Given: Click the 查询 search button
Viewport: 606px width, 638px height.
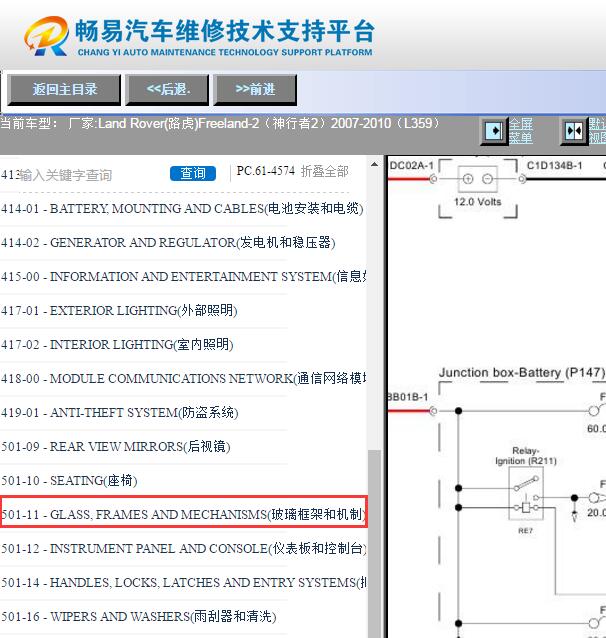Looking at the screenshot, I should tap(193, 173).
